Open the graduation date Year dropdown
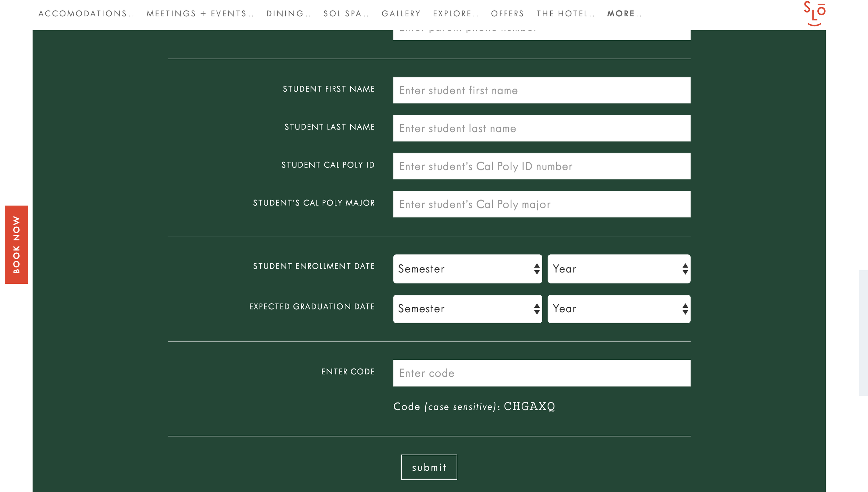This screenshot has height=492, width=868. 619,309
